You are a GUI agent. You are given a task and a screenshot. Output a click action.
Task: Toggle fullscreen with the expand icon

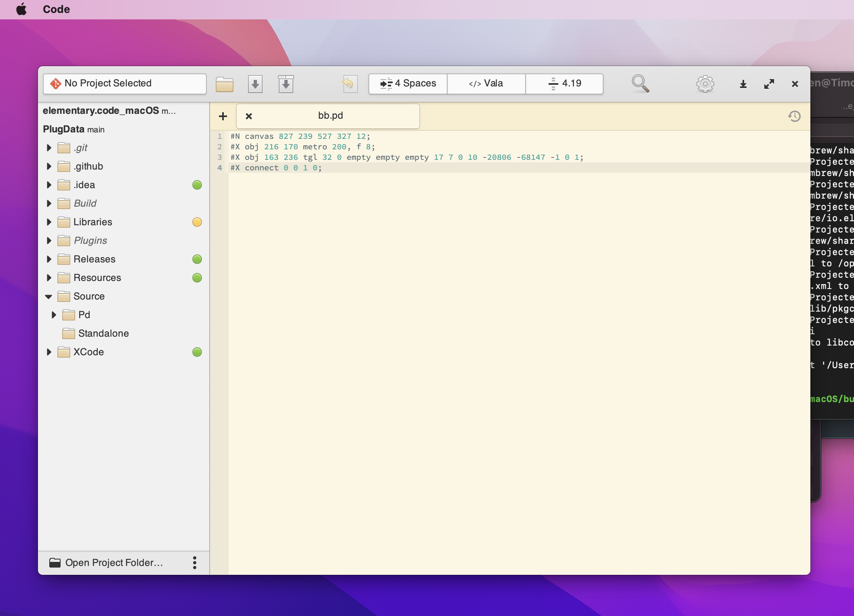click(x=769, y=84)
